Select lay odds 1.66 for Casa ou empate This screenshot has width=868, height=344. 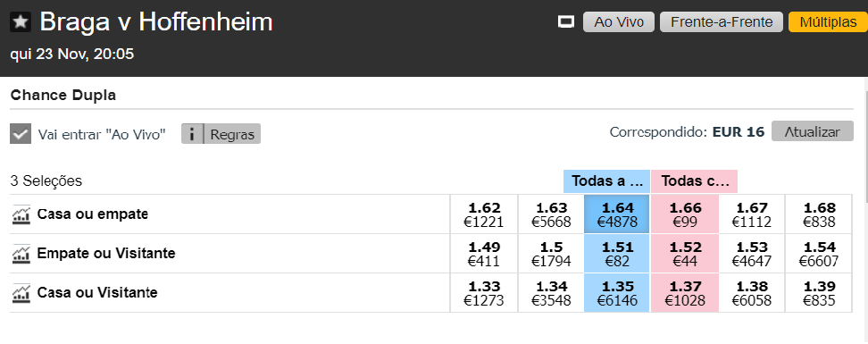coord(685,214)
